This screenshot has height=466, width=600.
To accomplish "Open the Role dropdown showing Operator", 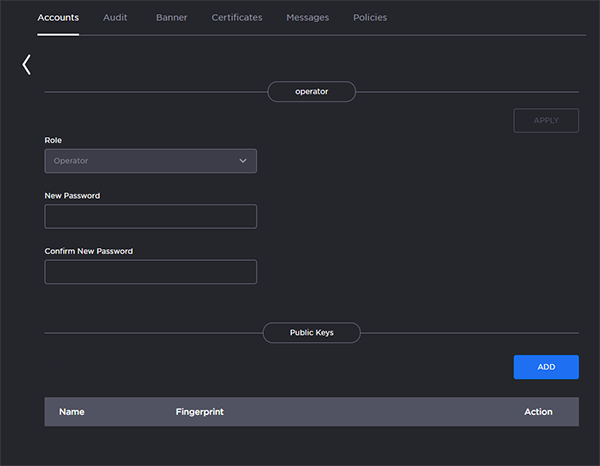I will [150, 161].
